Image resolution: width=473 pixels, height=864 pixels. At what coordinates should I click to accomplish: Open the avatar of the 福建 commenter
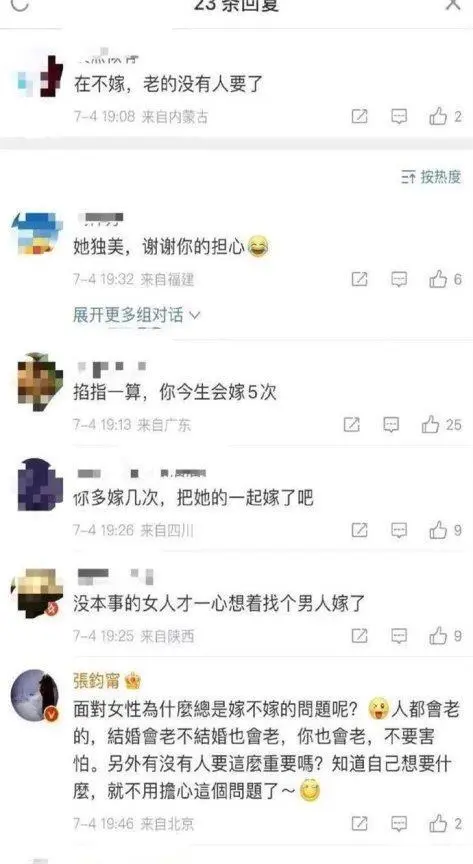tap(37, 234)
